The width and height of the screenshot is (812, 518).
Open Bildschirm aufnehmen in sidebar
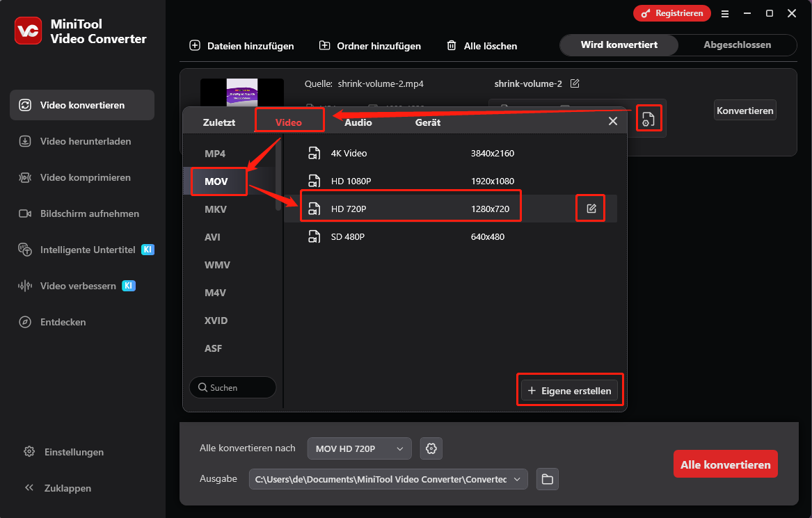point(82,213)
